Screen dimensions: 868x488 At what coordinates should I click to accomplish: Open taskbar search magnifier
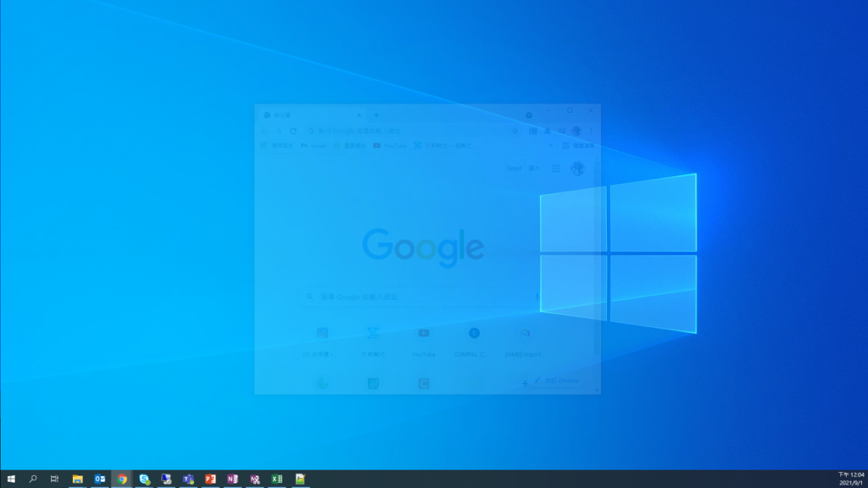[33, 480]
